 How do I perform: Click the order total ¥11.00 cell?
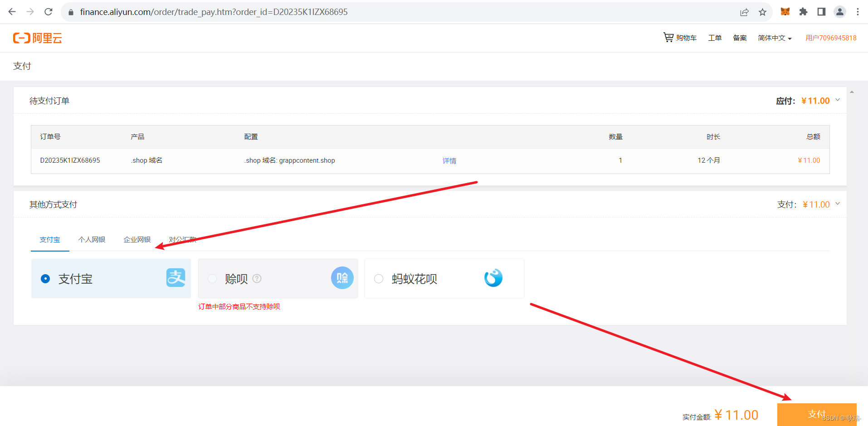point(809,160)
